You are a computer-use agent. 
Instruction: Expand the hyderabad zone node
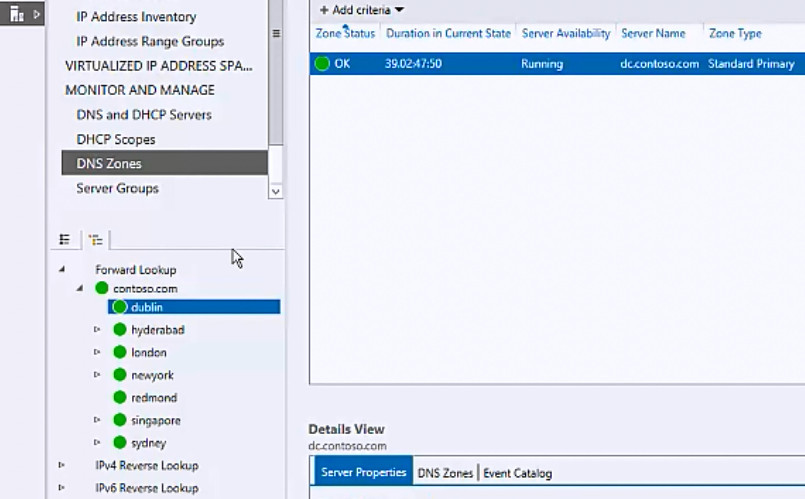(x=97, y=330)
